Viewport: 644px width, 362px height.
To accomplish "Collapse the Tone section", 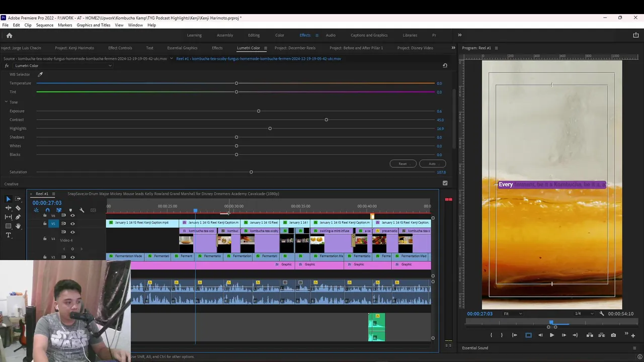I will click(6, 102).
